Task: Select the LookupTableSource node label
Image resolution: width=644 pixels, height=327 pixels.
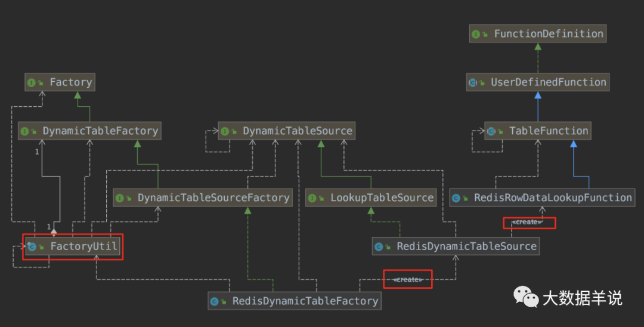Action: [382, 198]
